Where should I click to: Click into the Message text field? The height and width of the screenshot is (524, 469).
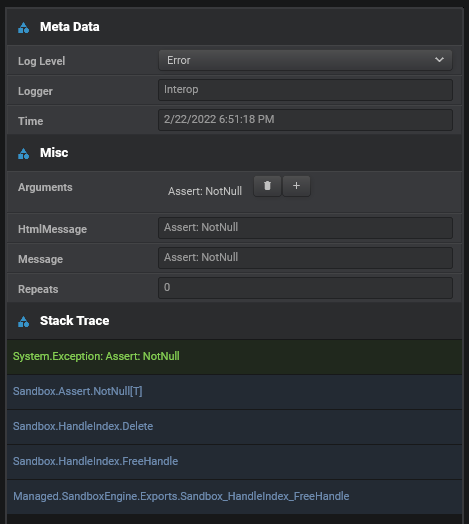[x=305, y=258]
